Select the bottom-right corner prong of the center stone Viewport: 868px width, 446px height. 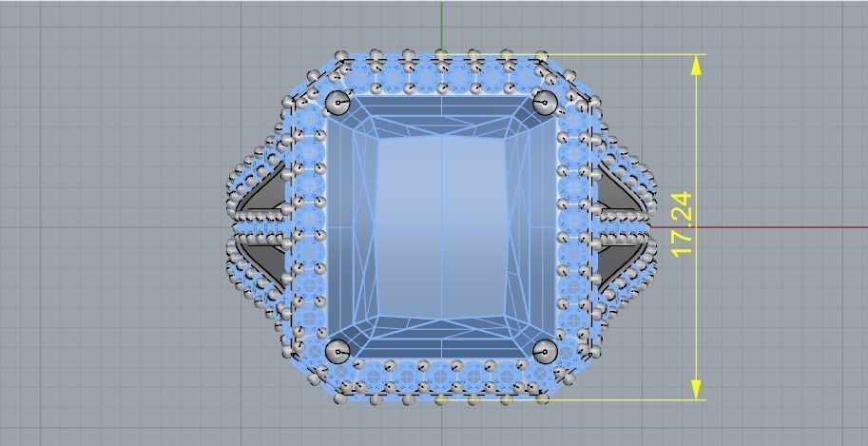(546, 351)
